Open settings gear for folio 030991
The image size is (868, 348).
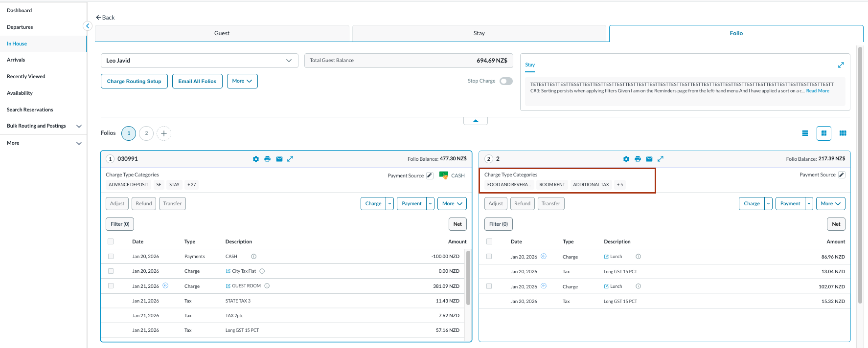pos(255,159)
